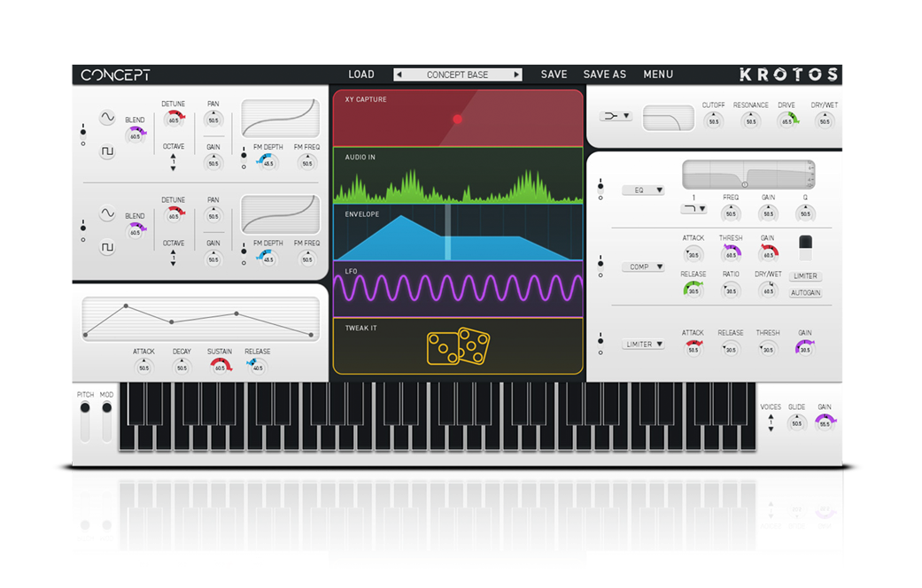Click the compressor gain reduction meter
This screenshot has height=588, width=922.
[x=805, y=248]
